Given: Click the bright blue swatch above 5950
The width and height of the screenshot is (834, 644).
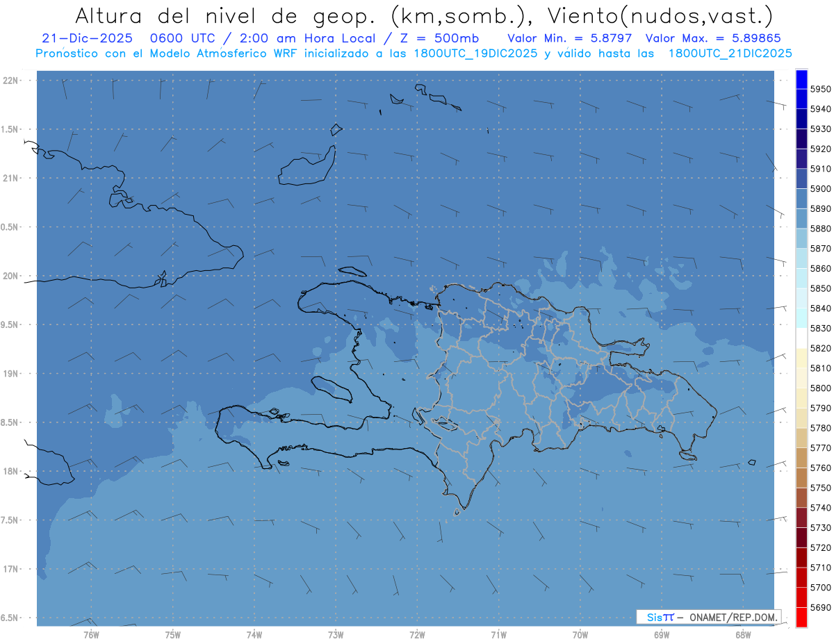Looking at the screenshot, I should [x=801, y=79].
